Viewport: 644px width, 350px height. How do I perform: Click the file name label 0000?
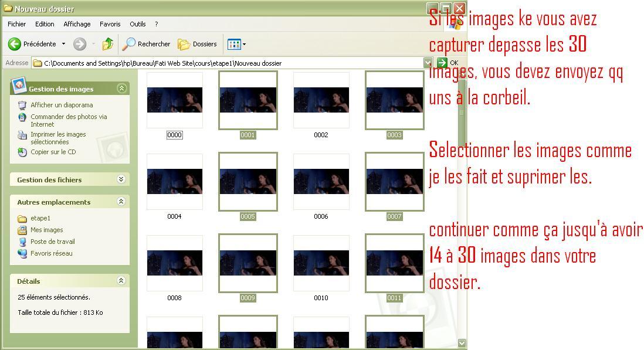point(175,135)
